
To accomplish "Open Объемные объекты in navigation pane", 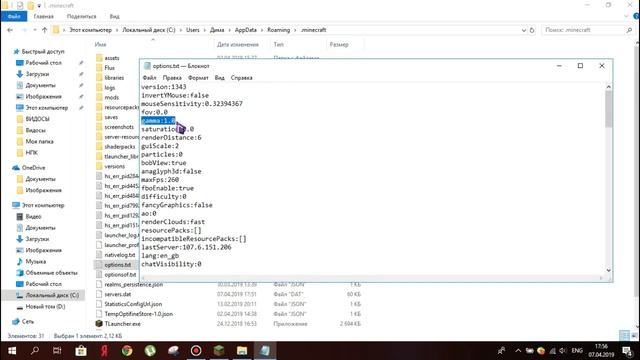I will pos(51,273).
